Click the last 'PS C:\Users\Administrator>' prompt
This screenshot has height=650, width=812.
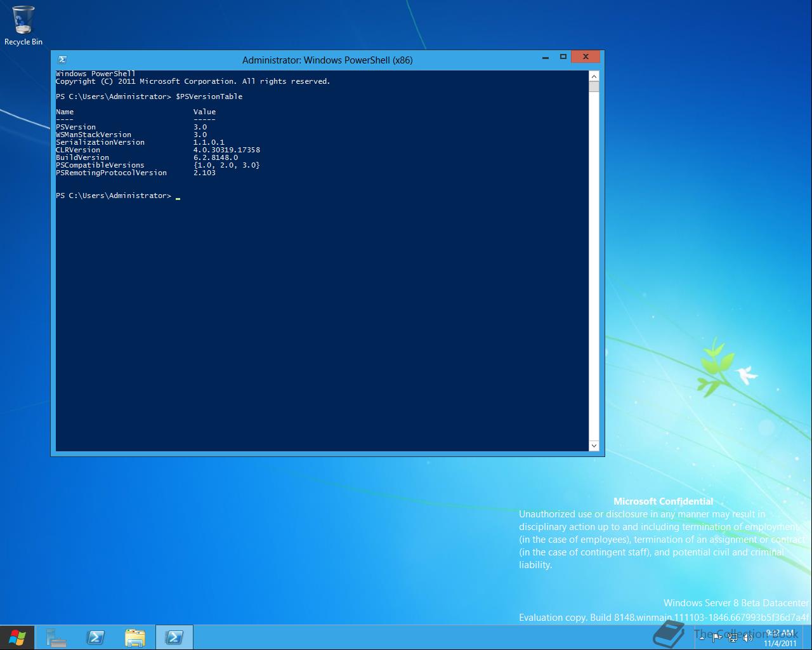tap(114, 196)
